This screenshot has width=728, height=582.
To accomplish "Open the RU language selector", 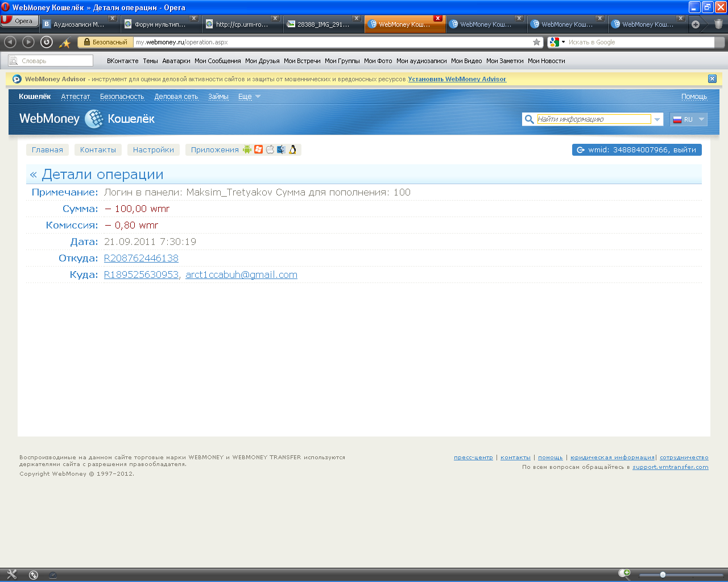I will pyautogui.click(x=689, y=119).
